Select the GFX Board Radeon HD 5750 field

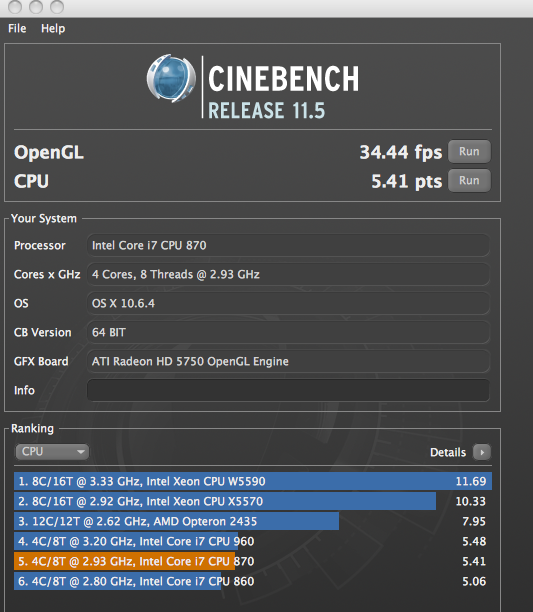[x=288, y=361]
